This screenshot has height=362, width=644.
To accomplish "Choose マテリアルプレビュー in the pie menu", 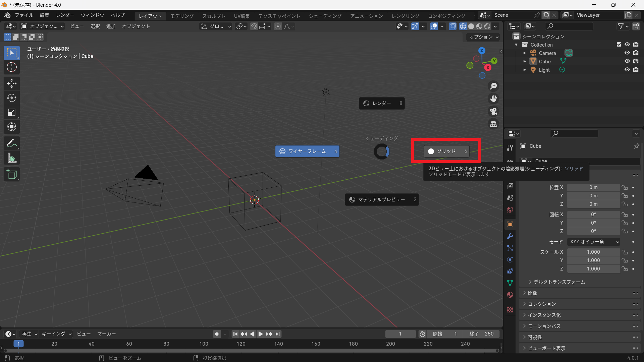I will point(381,199).
